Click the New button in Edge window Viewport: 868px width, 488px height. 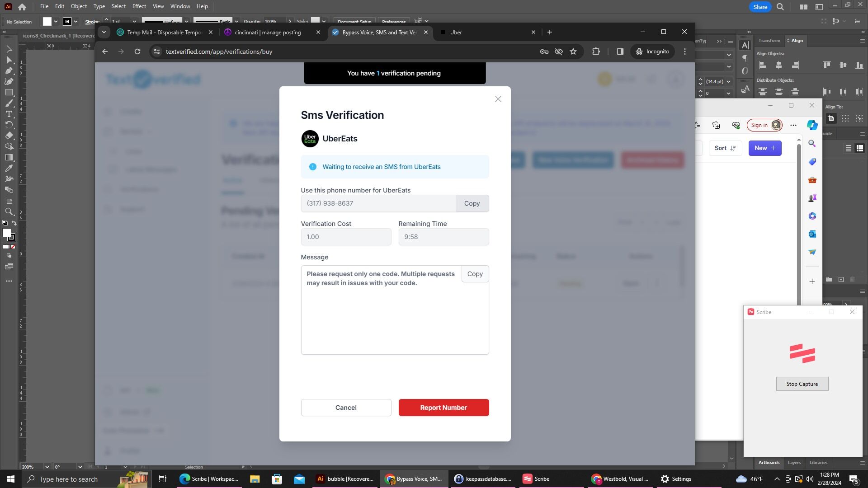tap(765, 148)
